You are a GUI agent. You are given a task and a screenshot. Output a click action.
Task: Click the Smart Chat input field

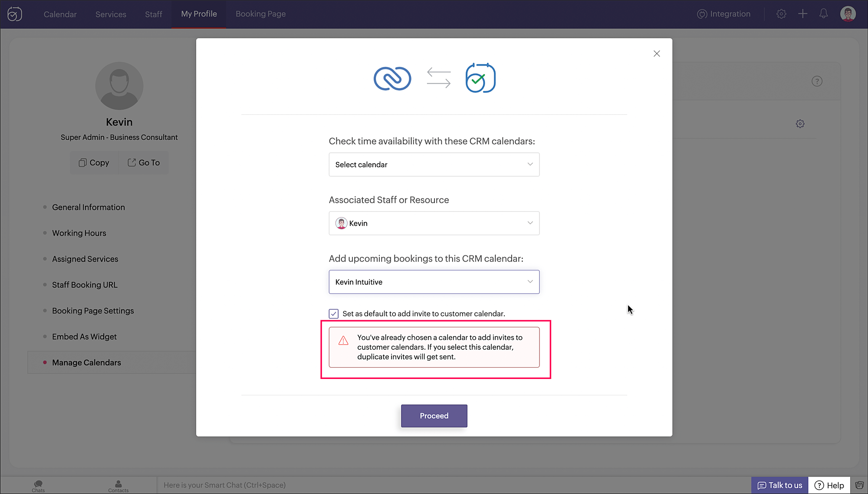[x=454, y=485]
